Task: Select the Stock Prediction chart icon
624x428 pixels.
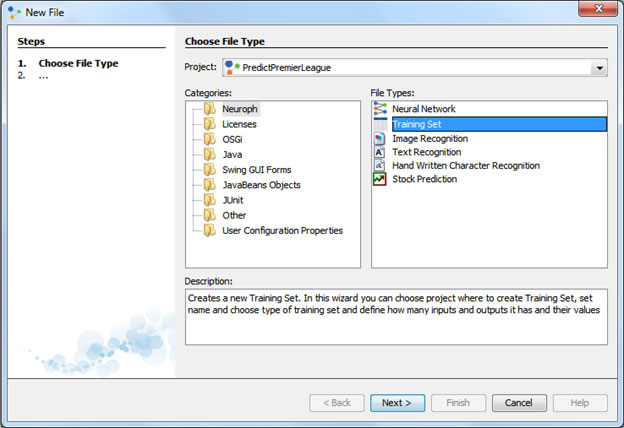Action: click(380, 180)
